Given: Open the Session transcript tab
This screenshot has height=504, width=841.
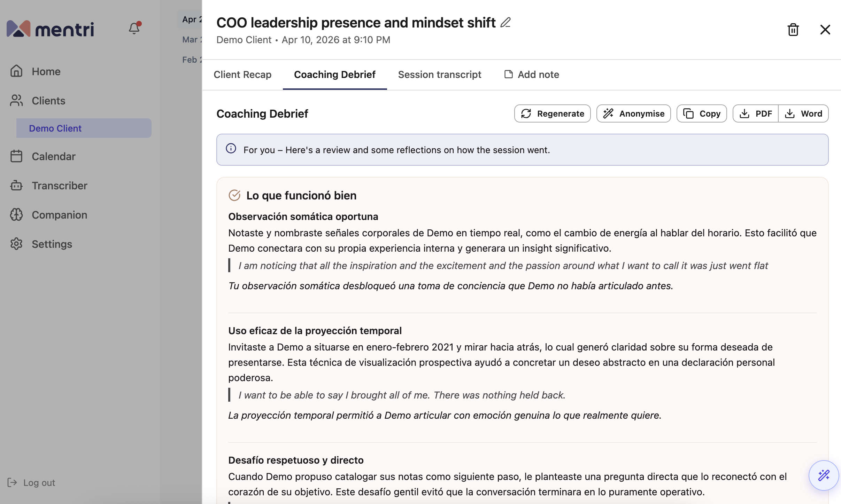Looking at the screenshot, I should tap(439, 74).
